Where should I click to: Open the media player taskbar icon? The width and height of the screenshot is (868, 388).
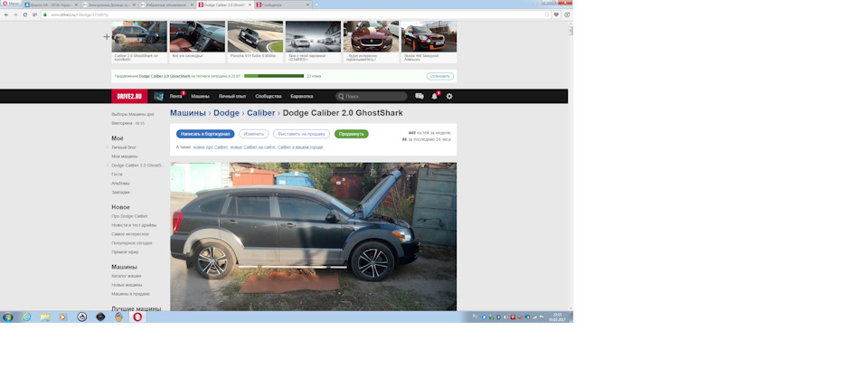pyautogui.click(x=62, y=317)
